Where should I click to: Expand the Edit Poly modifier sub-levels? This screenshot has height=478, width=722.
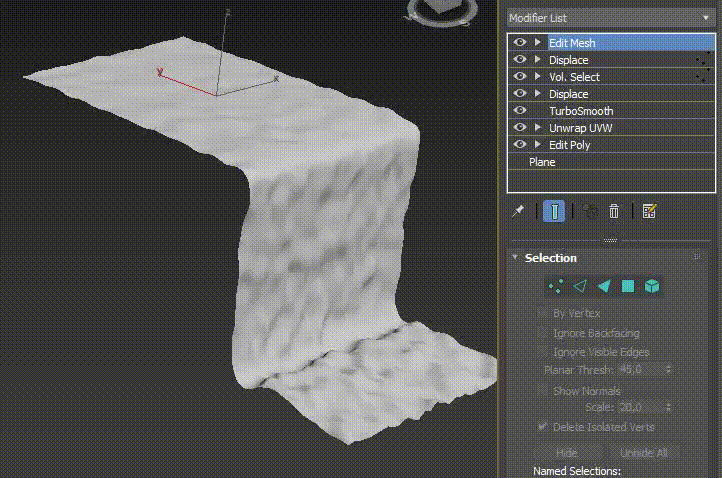(538, 145)
